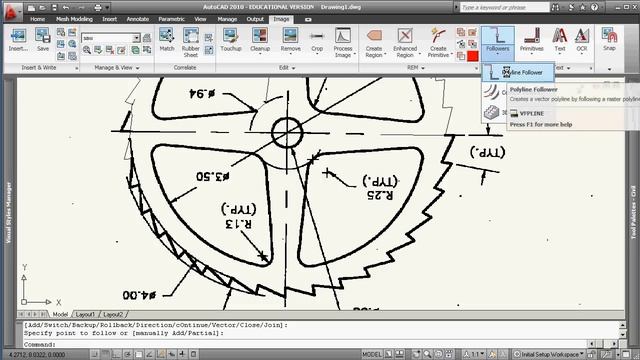Click the Rubber Sheet tool
640x360 pixels.
(191, 42)
